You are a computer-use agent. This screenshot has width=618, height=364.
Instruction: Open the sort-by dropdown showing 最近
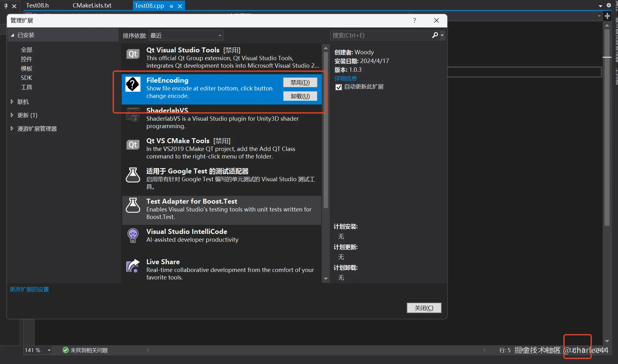pyautogui.click(x=186, y=36)
